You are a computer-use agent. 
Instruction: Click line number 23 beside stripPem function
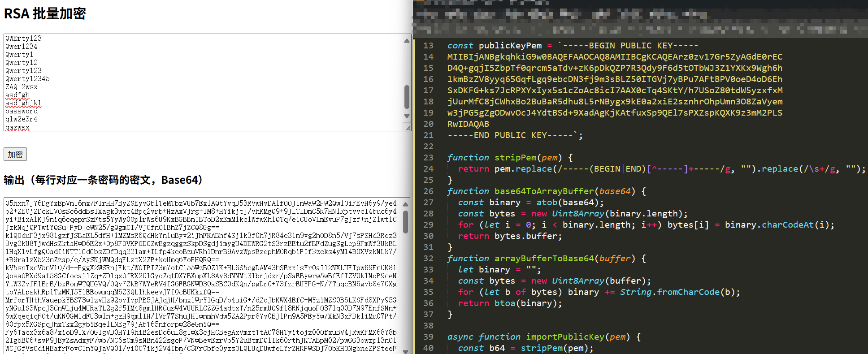pyautogui.click(x=428, y=158)
